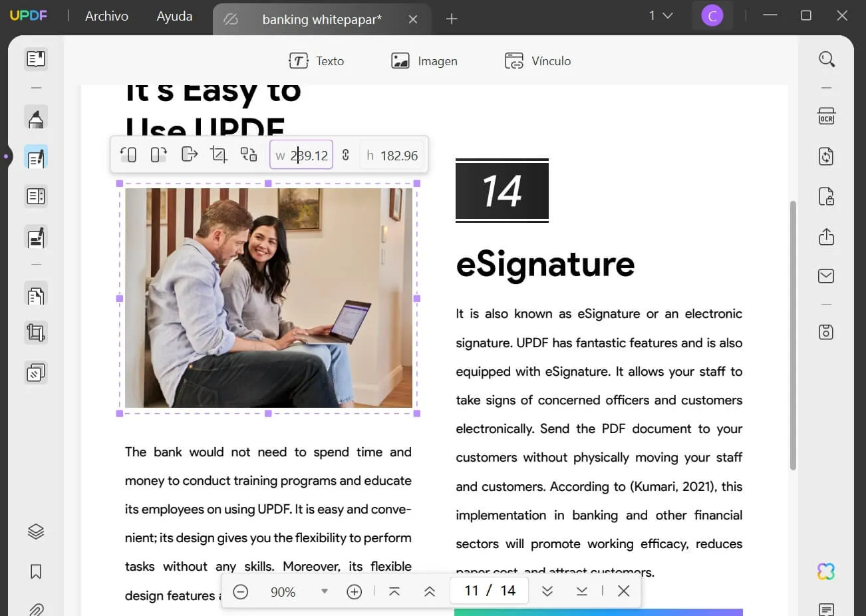Open the Page Tools stamp icon in sidebar
This screenshot has width=866, height=616.
pyautogui.click(x=36, y=373)
